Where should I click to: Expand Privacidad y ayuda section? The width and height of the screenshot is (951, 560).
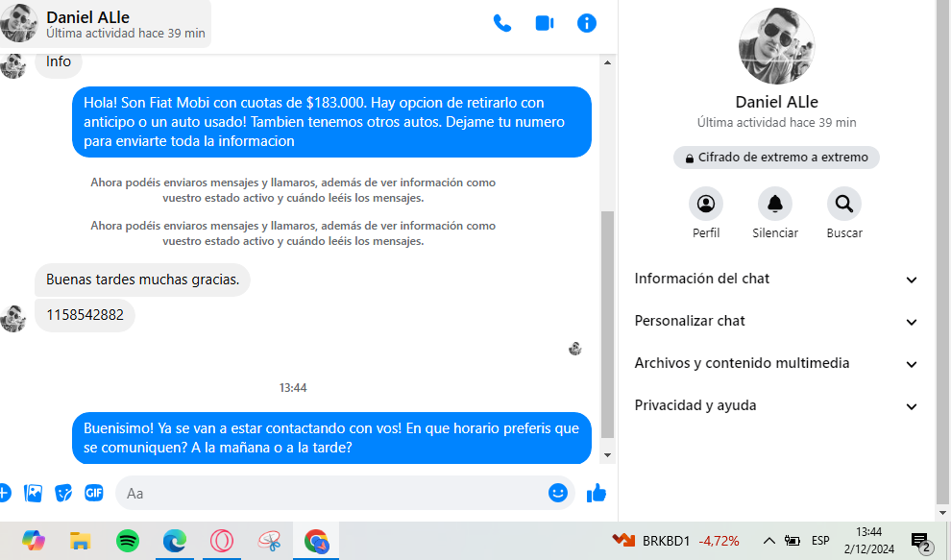pos(776,406)
